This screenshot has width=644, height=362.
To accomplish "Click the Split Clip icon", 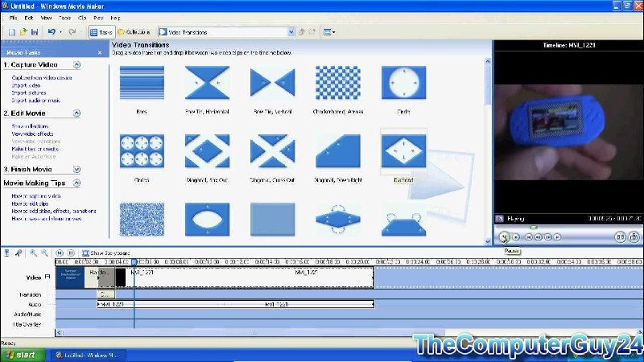I will point(620,237).
